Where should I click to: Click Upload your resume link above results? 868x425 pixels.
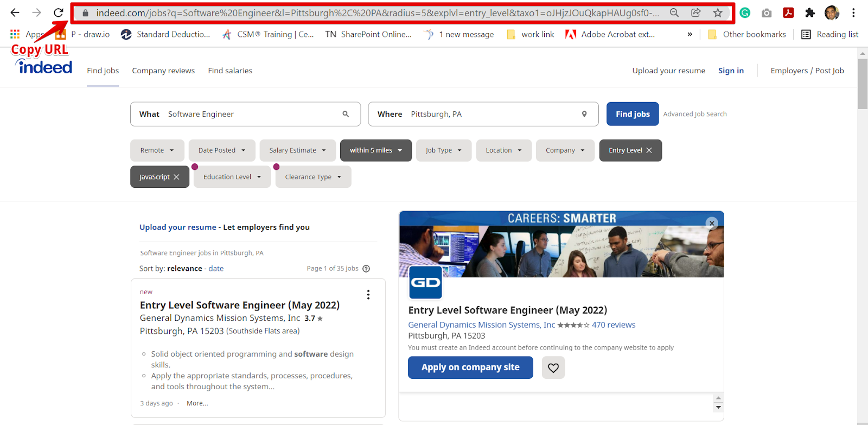pos(178,227)
